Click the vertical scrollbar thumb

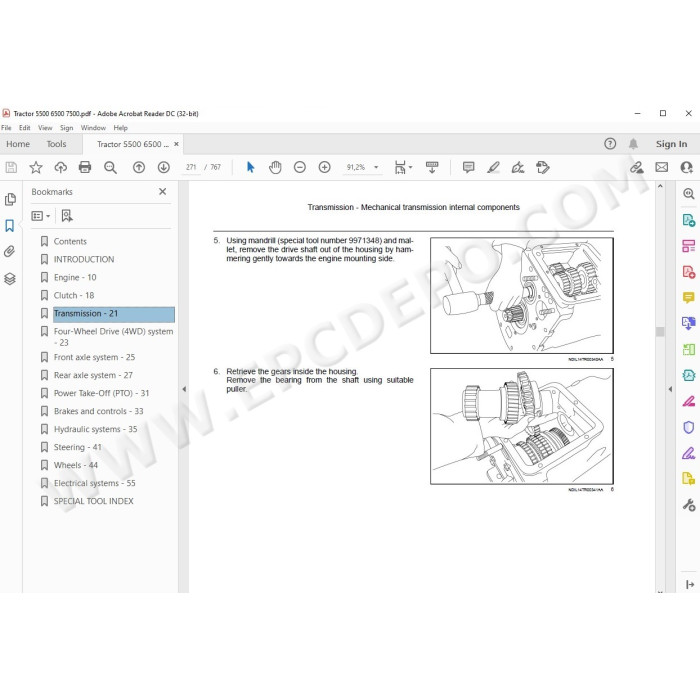point(660,331)
